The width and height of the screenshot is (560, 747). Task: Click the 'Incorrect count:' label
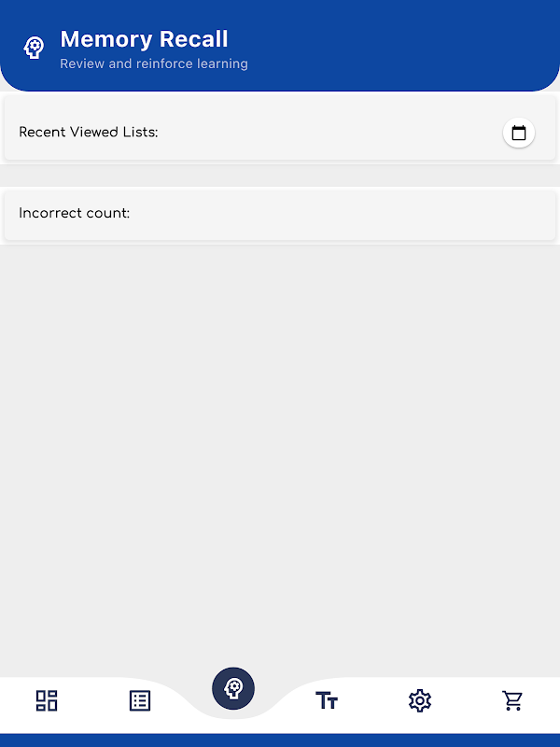tap(74, 213)
